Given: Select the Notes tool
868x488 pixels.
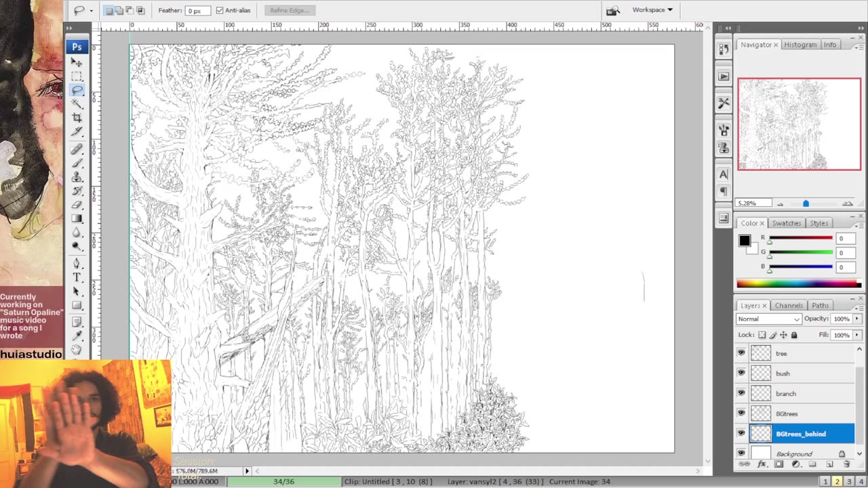Looking at the screenshot, I should click(x=77, y=322).
